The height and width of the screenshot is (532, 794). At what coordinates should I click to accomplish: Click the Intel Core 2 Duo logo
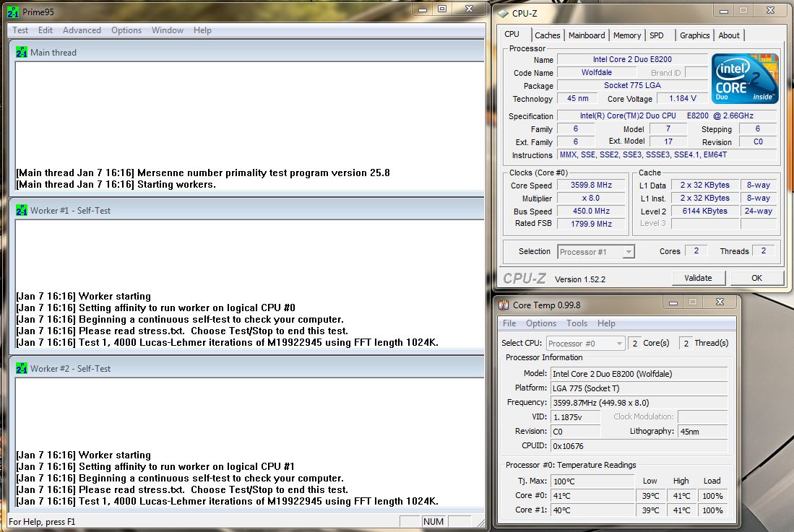(744, 79)
